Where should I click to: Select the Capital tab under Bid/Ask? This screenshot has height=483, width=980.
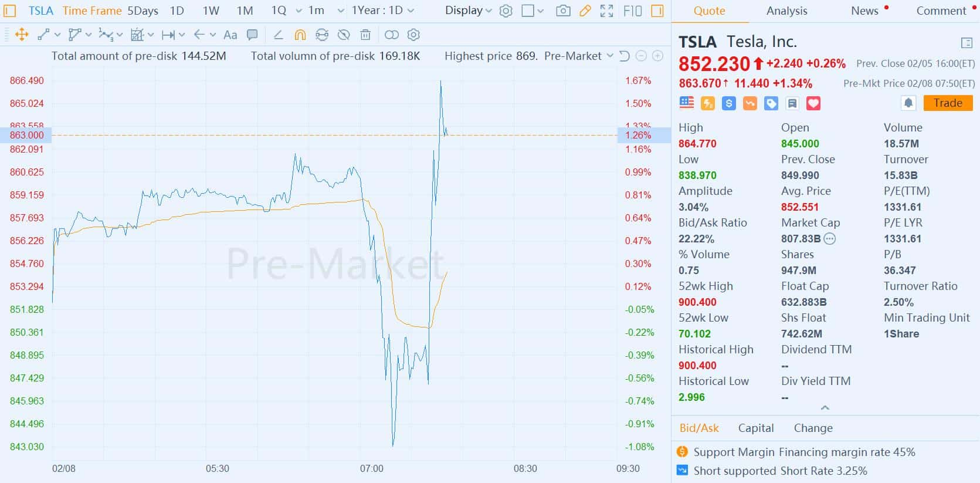pyautogui.click(x=756, y=428)
